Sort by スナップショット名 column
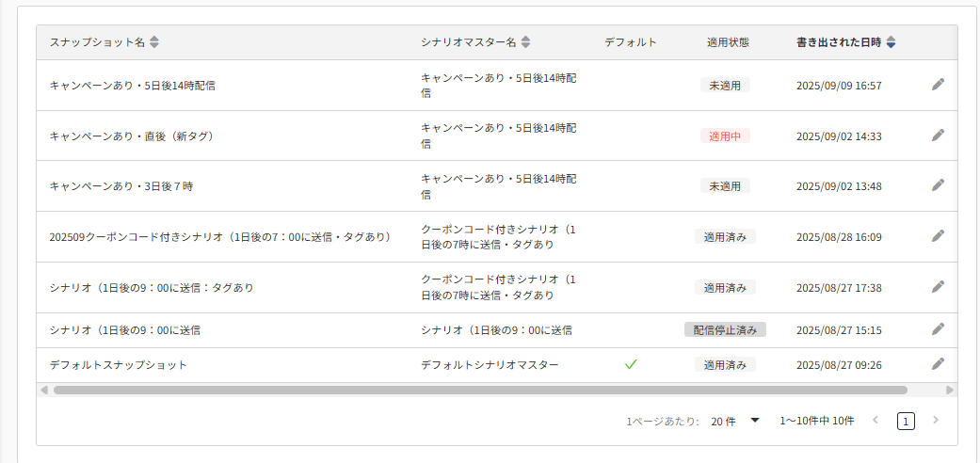The width and height of the screenshot is (980, 463). (x=154, y=42)
